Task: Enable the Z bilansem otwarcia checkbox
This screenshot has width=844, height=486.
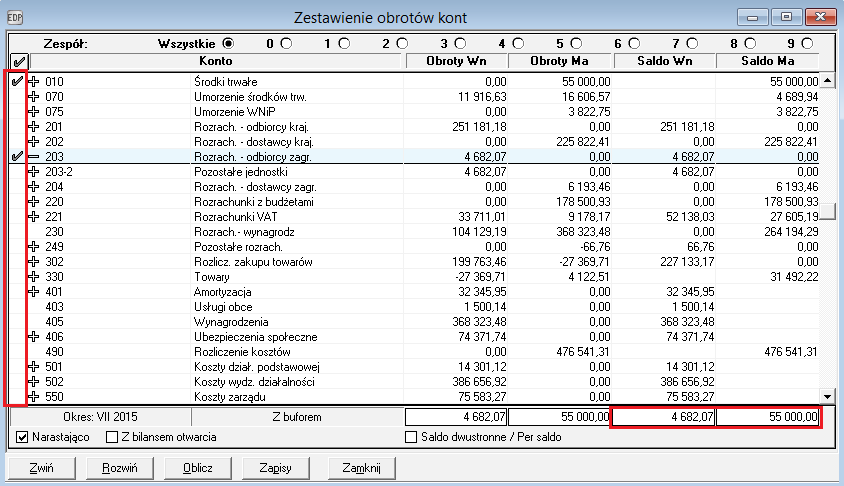Action: click(112, 437)
